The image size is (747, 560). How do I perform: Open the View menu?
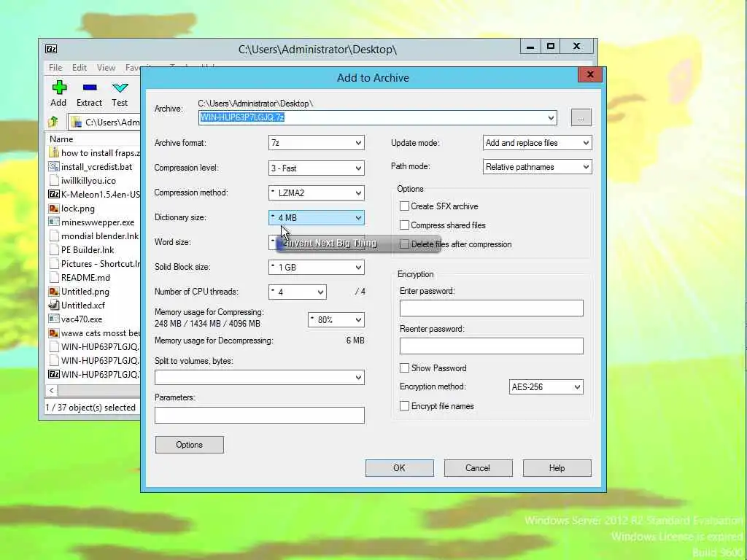pyautogui.click(x=106, y=68)
